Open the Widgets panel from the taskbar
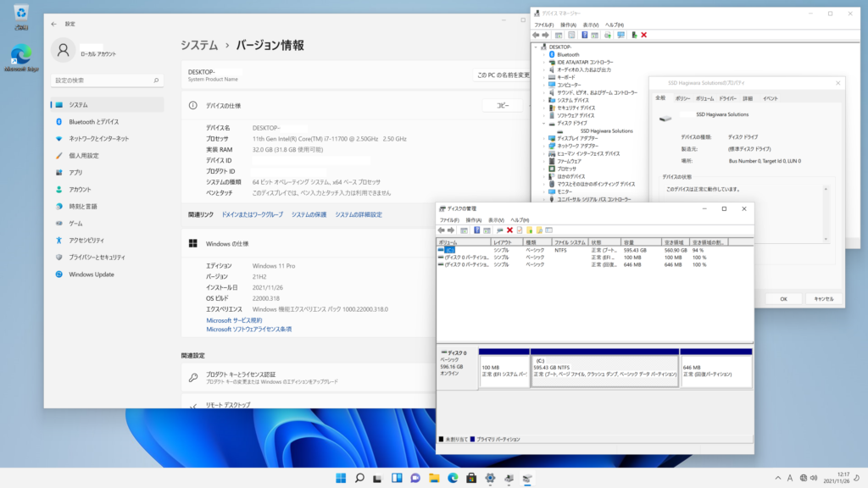The image size is (868, 488). (397, 478)
